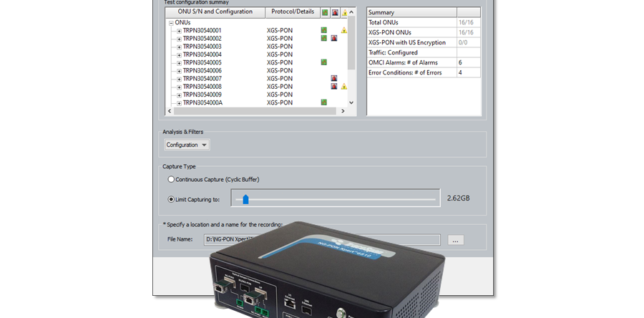The height and width of the screenshot is (318, 644).
Task: Click the ONU S/N and Configuration column header
Action: pyautogui.click(x=215, y=12)
